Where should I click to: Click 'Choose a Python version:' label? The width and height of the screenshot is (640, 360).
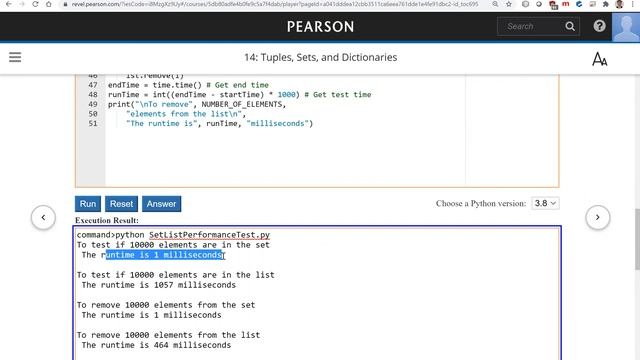(481, 203)
